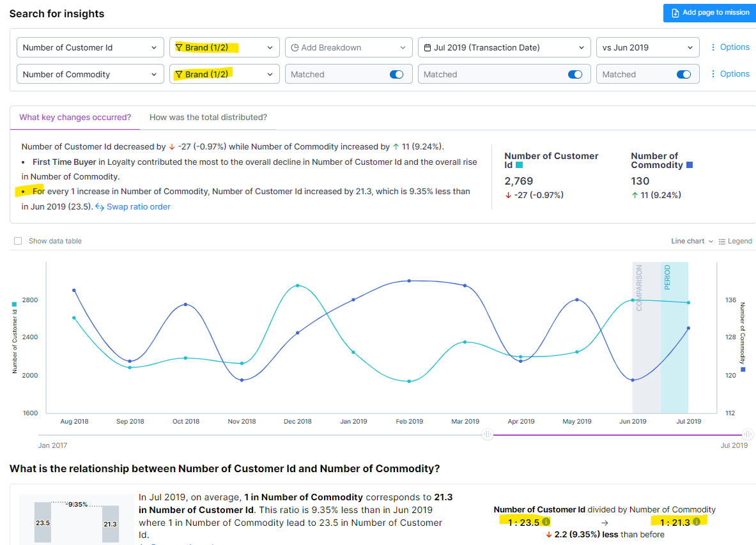Open the Number of Customer Id dropdown

point(89,47)
